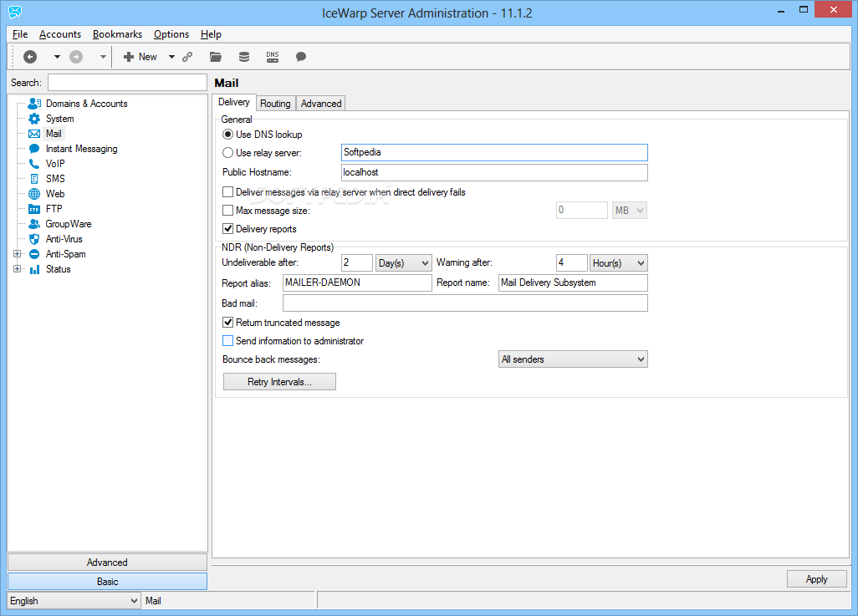The width and height of the screenshot is (858, 616).
Task: Enable deliver via relay server checkbox
Action: click(x=227, y=192)
